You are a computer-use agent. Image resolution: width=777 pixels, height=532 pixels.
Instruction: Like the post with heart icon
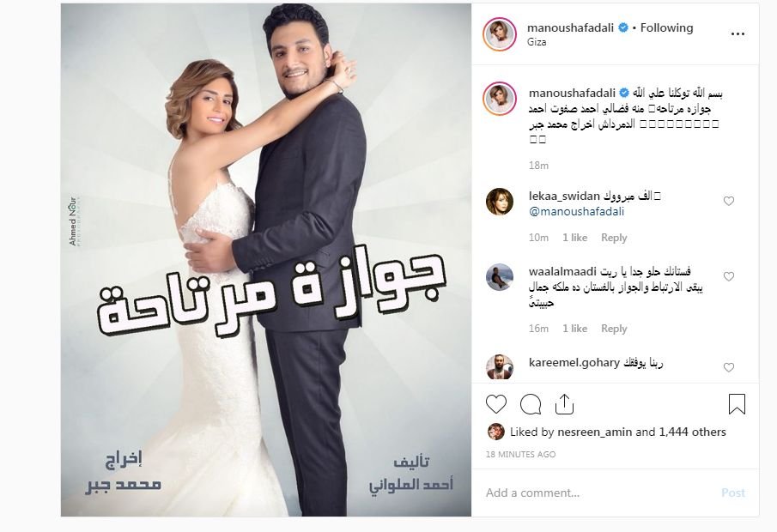pos(496,404)
